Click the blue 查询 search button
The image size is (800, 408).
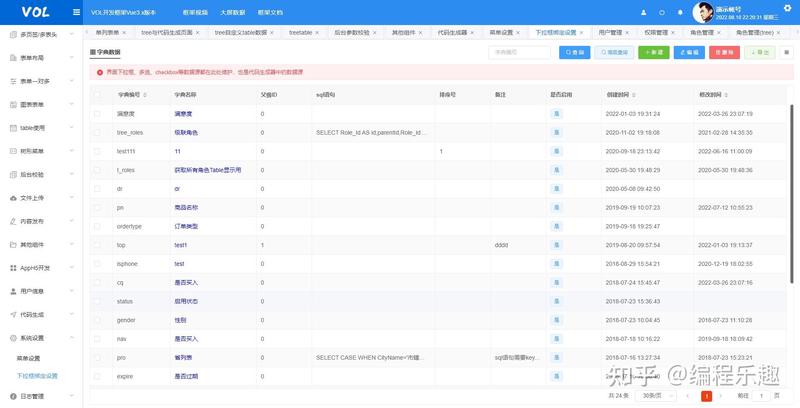point(574,53)
